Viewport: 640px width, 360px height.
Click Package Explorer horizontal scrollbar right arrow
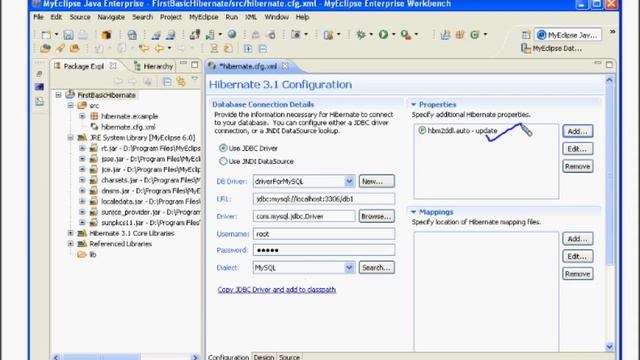click(x=196, y=357)
